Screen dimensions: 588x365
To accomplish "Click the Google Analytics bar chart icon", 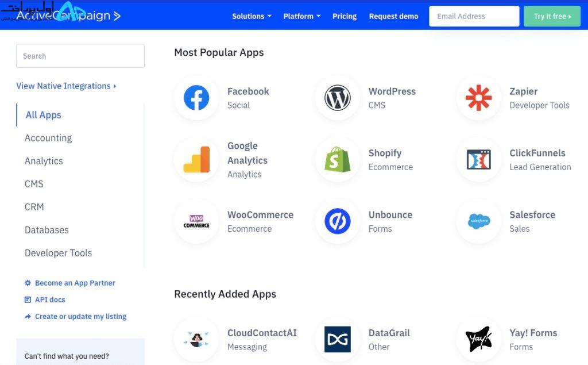I will tap(196, 160).
